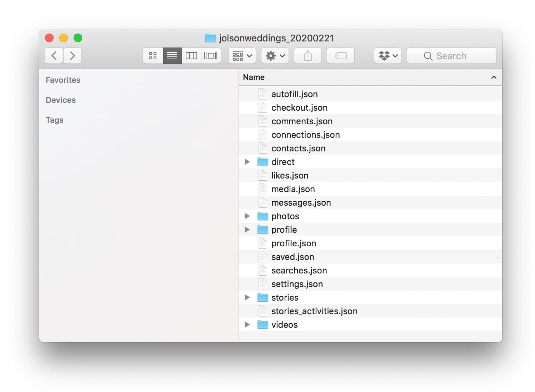535x392 pixels.
Task: Switch to icon view
Action: (153, 56)
